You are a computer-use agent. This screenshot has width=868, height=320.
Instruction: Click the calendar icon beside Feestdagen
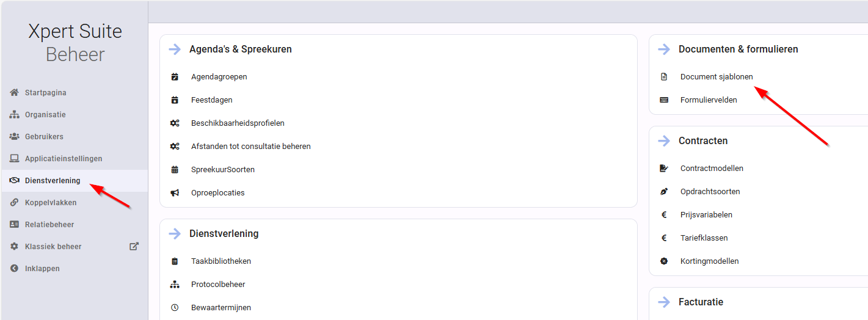(175, 100)
